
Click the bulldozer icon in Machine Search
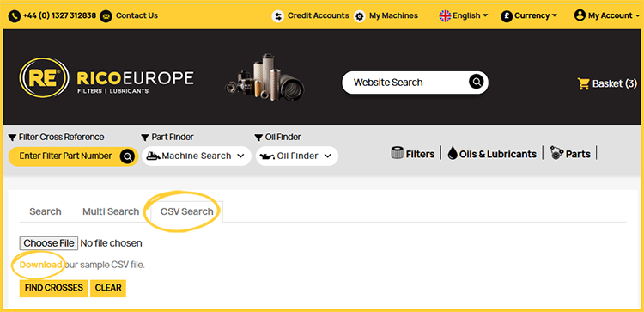click(153, 156)
